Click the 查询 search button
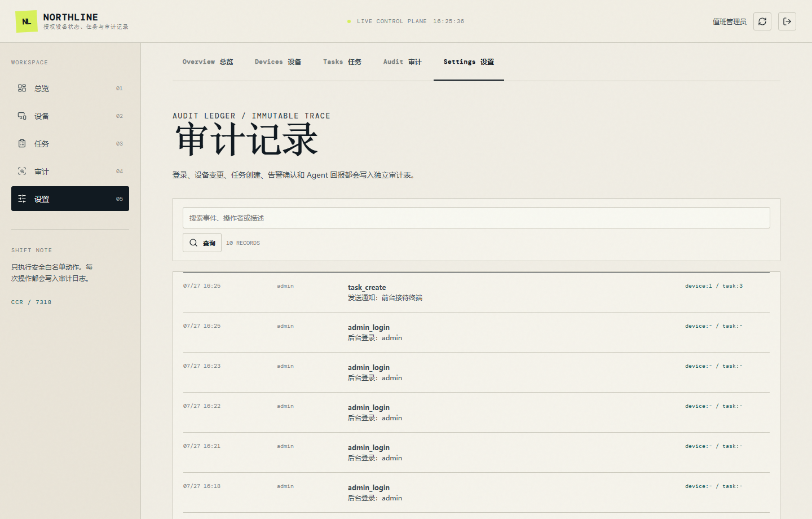Screen dimensions: 812x519 (x=202, y=243)
